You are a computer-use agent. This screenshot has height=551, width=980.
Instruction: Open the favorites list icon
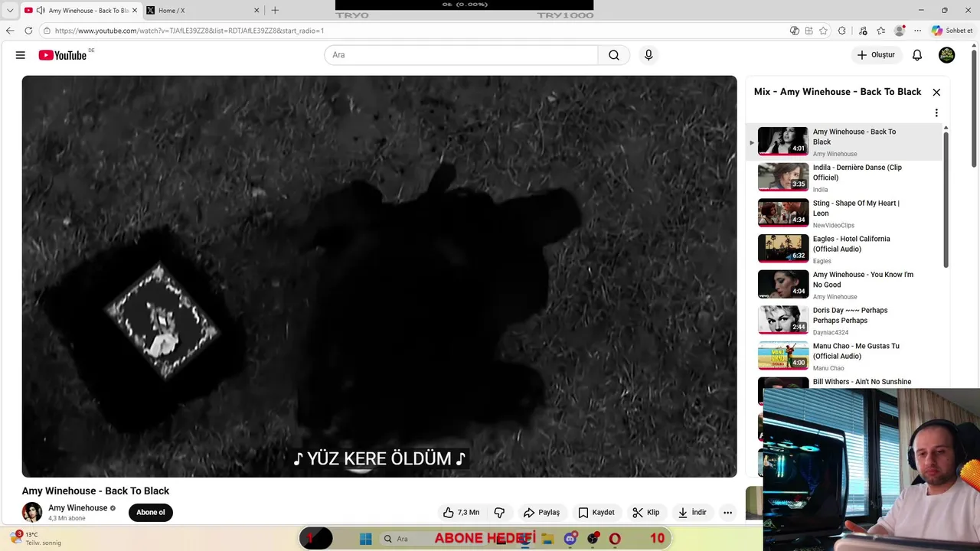click(x=881, y=31)
